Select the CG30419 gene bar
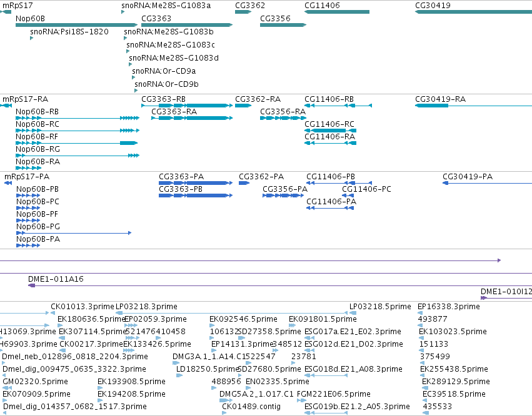The width and height of the screenshot is (532, 416). [474, 12]
